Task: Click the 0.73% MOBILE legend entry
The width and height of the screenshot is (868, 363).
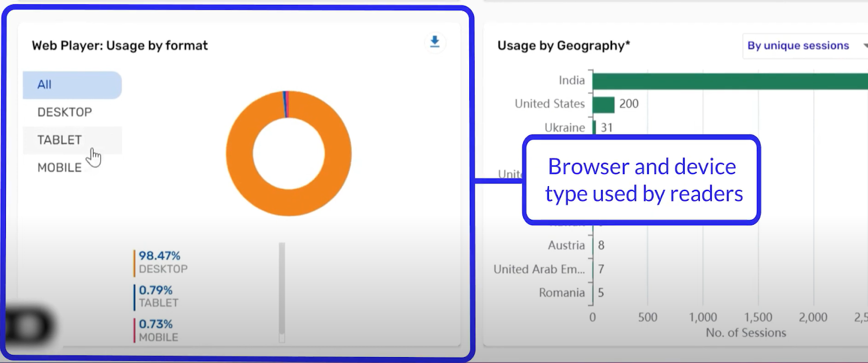Action: pyautogui.click(x=156, y=330)
